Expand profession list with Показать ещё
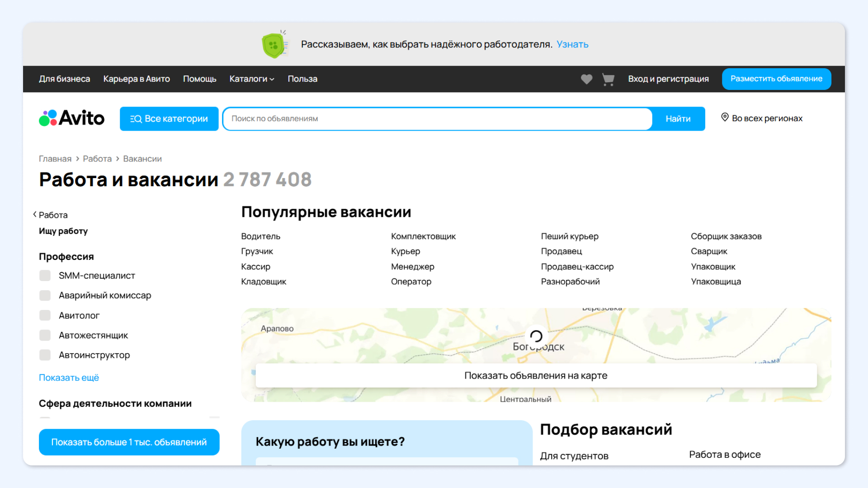The height and width of the screenshot is (488, 868). click(x=69, y=378)
